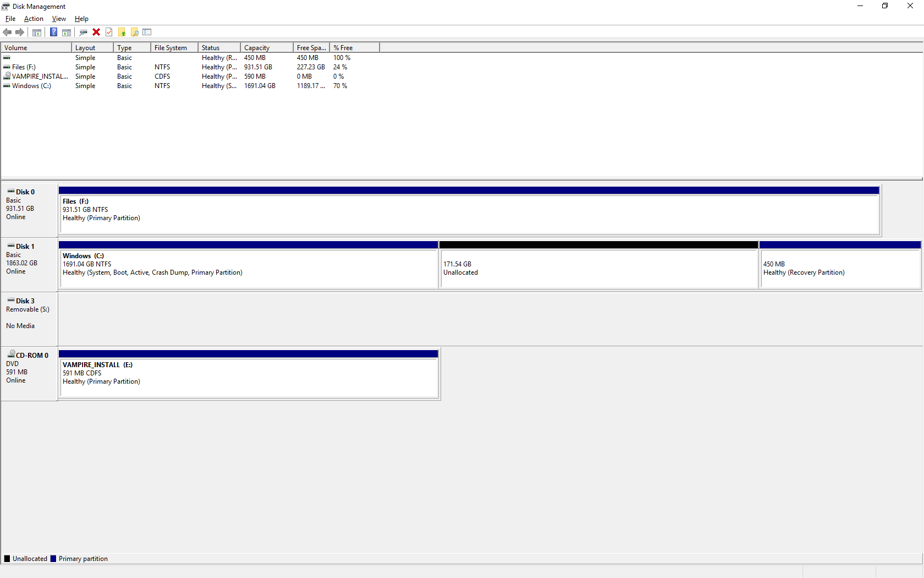The width and height of the screenshot is (924, 578).
Task: Click the checklist settings toolbar icon
Action: pyautogui.click(x=147, y=32)
